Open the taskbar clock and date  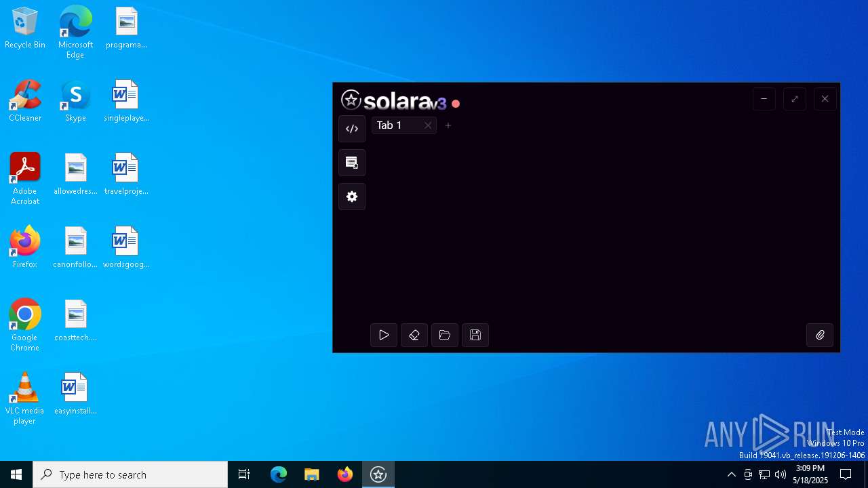pos(810,474)
